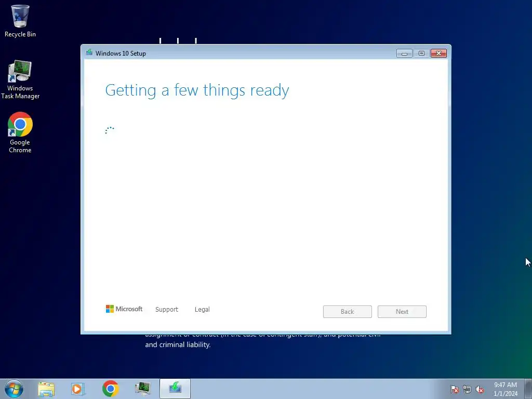Viewport: 532px width, 399px height.
Task: Select Windows 10 Setup taskbar button
Action: (x=175, y=389)
